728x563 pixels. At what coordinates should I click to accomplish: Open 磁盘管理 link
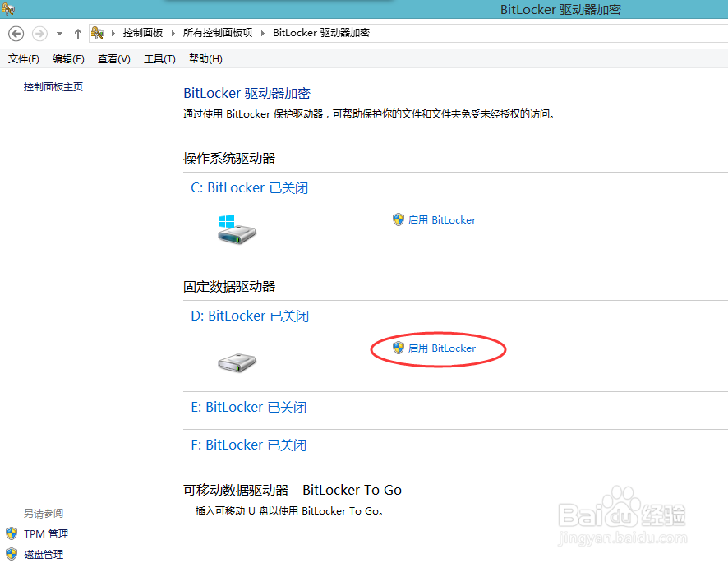click(44, 554)
